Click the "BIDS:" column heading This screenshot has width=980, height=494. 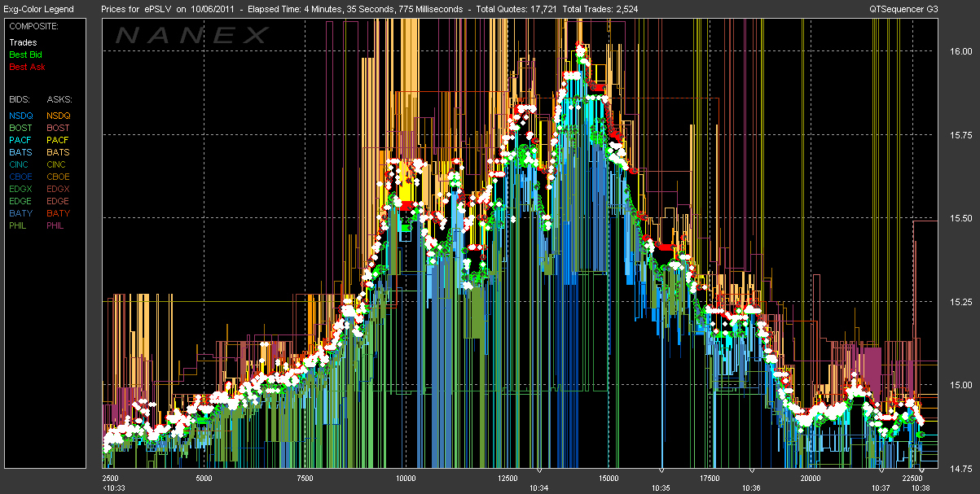[x=20, y=98]
